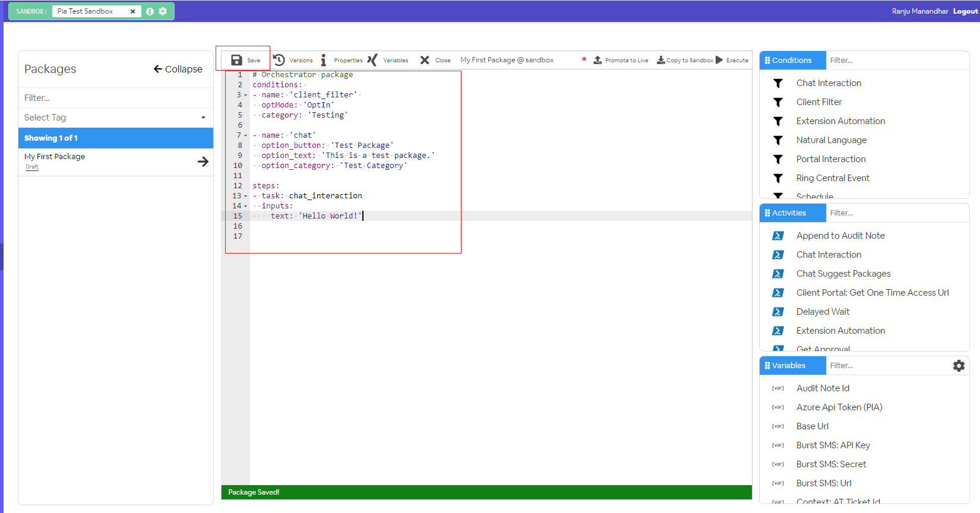980x513 pixels.
Task: Click the Save floppy disk icon
Action: (236, 60)
